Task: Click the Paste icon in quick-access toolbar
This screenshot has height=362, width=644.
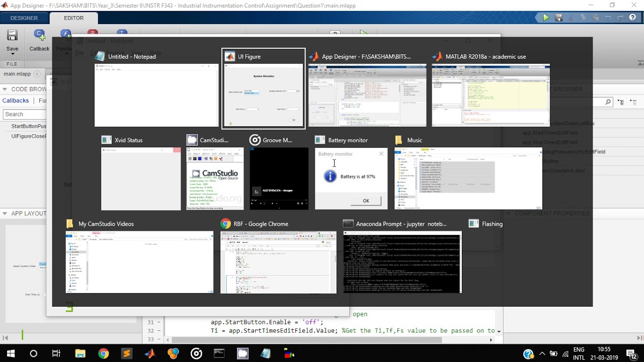Action: click(595, 18)
